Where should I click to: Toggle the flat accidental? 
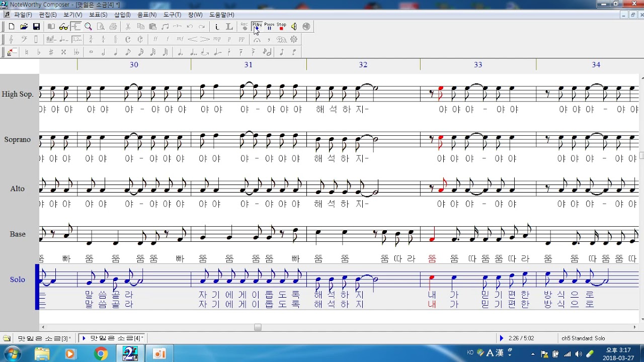[39, 52]
